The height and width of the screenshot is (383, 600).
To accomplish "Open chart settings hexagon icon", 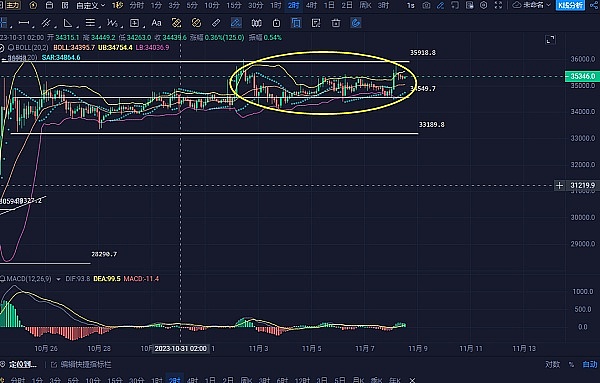I will coord(484,5).
